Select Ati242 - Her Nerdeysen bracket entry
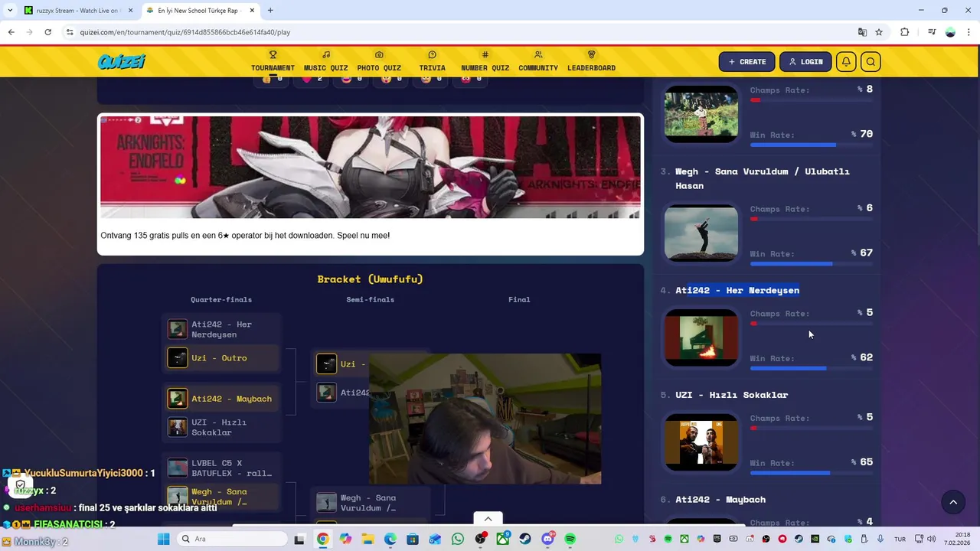 tap(222, 329)
